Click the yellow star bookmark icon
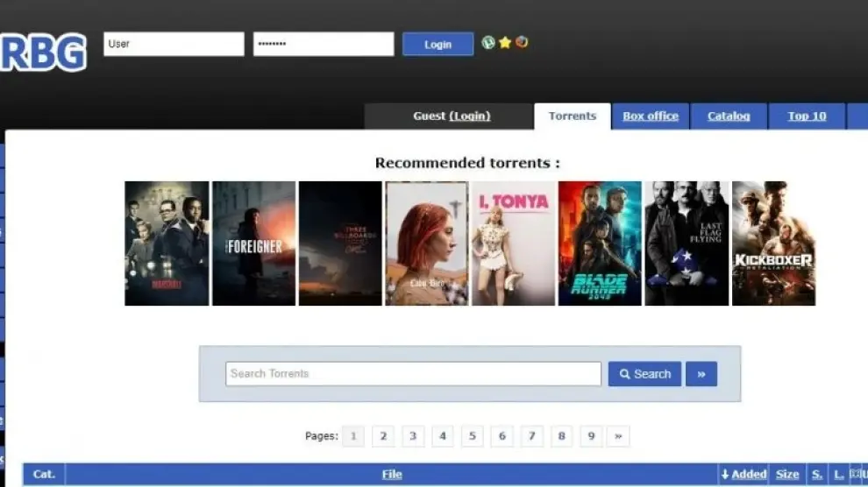Screen dimensions: 868x487 coord(505,42)
